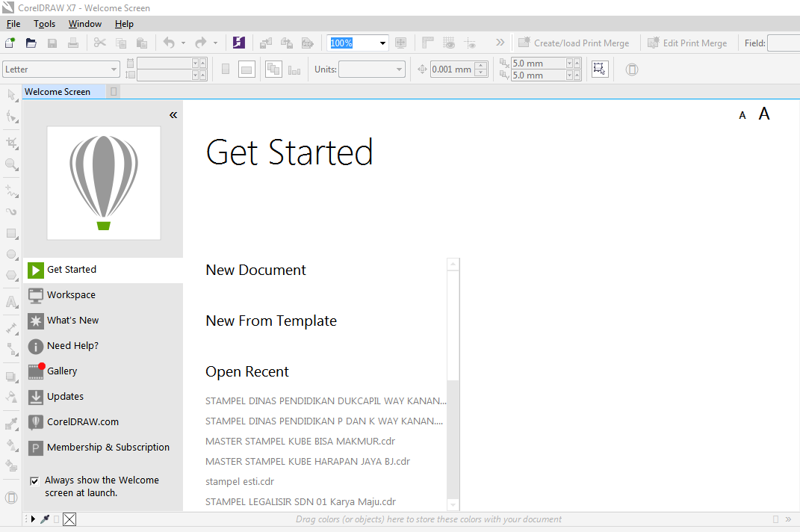Screen dimensions: 800x532
Task: Click the Open folder icon
Action: pyautogui.click(x=31, y=43)
